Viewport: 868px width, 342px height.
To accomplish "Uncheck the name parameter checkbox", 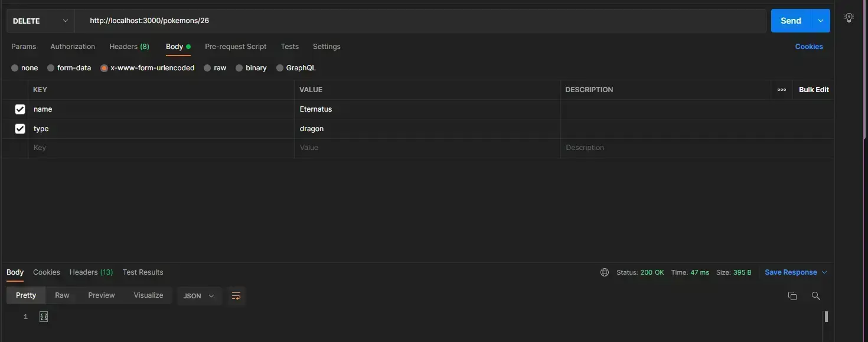I will click(20, 109).
